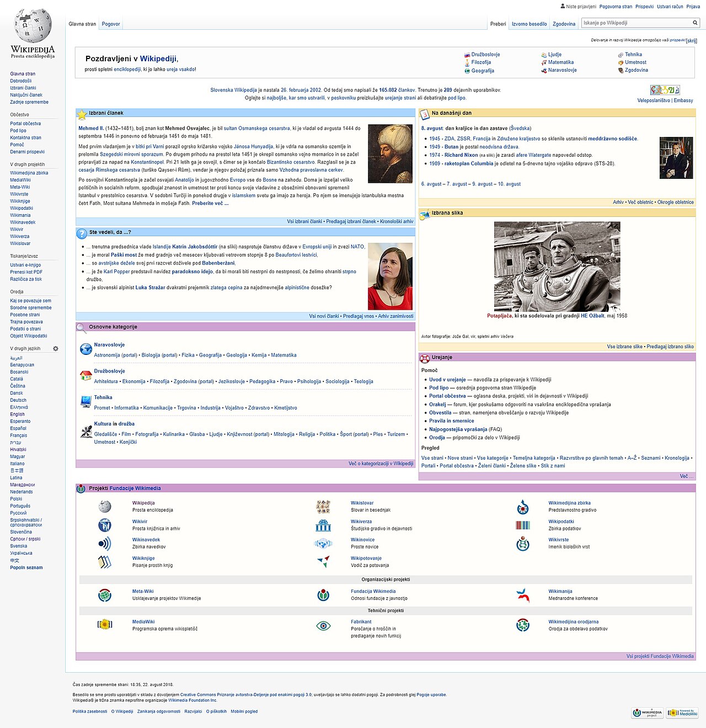This screenshot has height=728, width=706.
Task: Open the English language link
Action: tap(17, 414)
